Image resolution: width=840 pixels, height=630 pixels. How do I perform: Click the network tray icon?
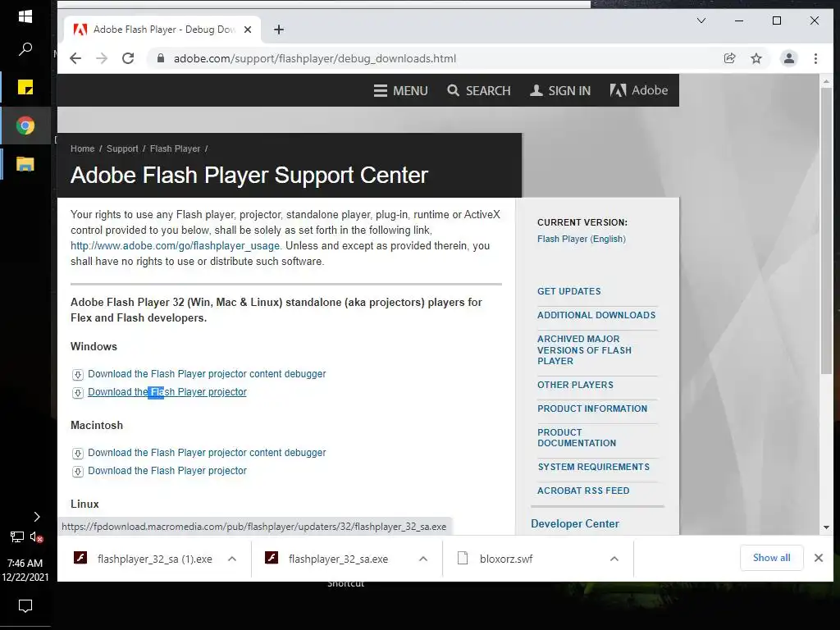point(17,536)
